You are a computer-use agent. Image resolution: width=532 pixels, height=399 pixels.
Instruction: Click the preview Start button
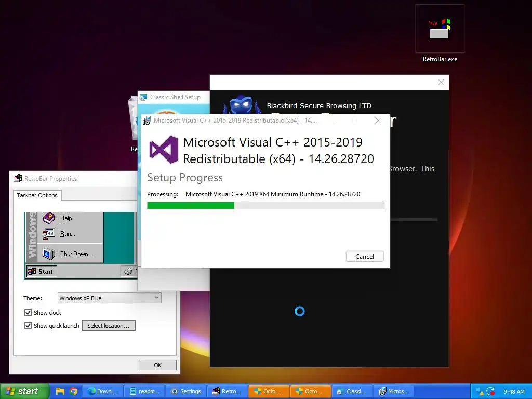tap(42, 271)
